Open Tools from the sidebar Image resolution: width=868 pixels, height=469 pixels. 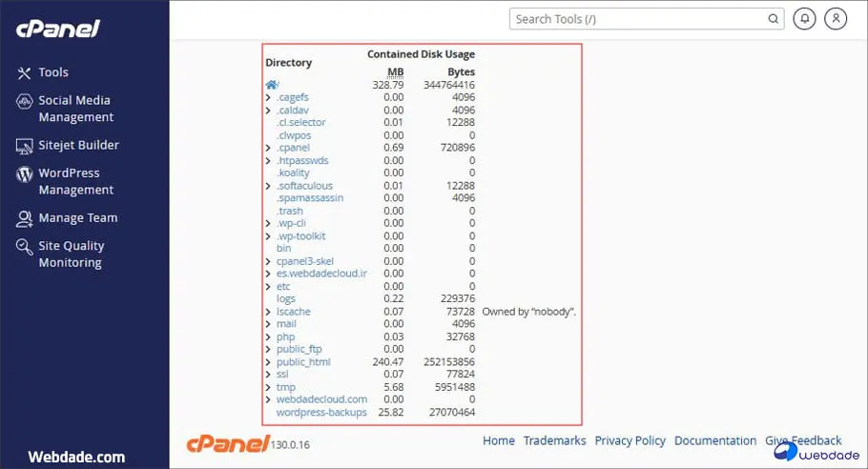(x=52, y=72)
